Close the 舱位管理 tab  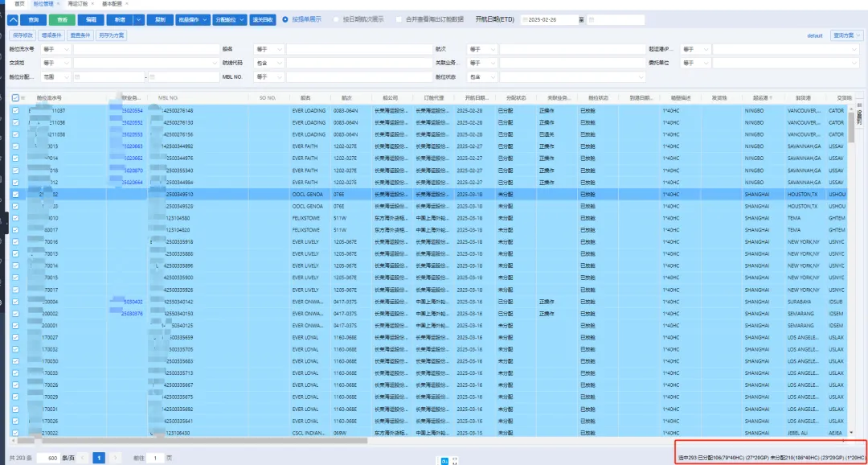point(58,4)
